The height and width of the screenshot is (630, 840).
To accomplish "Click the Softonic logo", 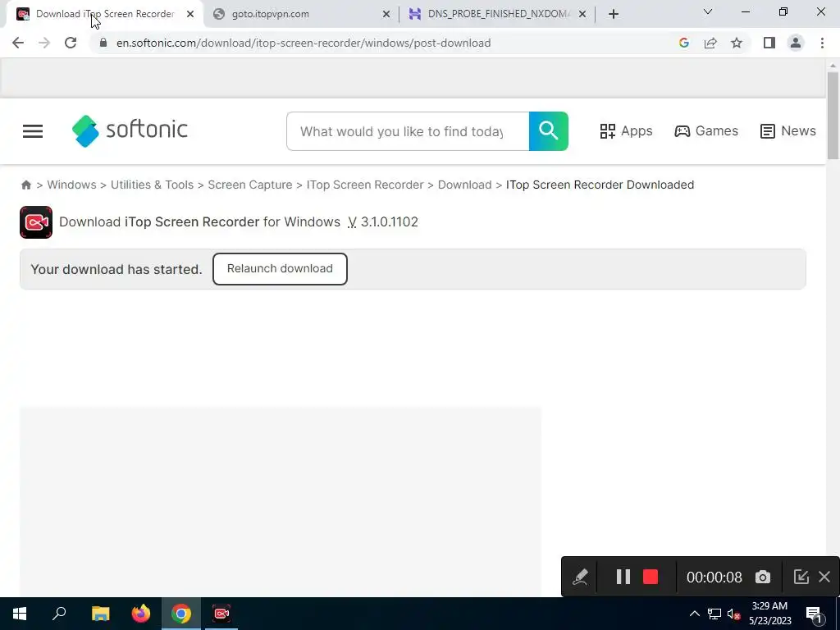I will click(x=130, y=130).
